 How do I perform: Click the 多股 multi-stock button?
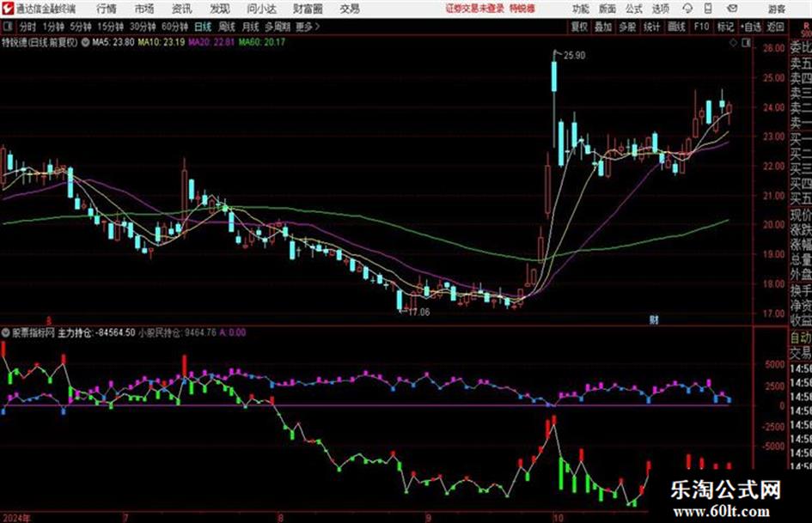627,27
